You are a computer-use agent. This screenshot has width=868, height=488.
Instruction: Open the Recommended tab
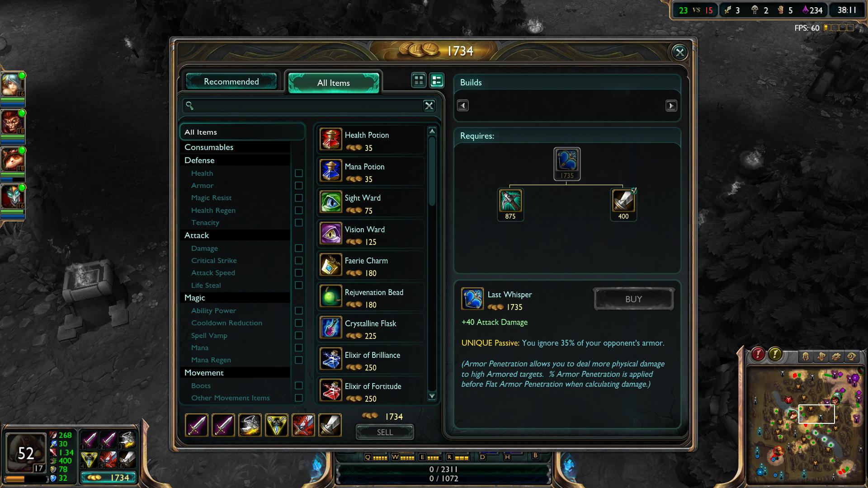[x=231, y=82]
